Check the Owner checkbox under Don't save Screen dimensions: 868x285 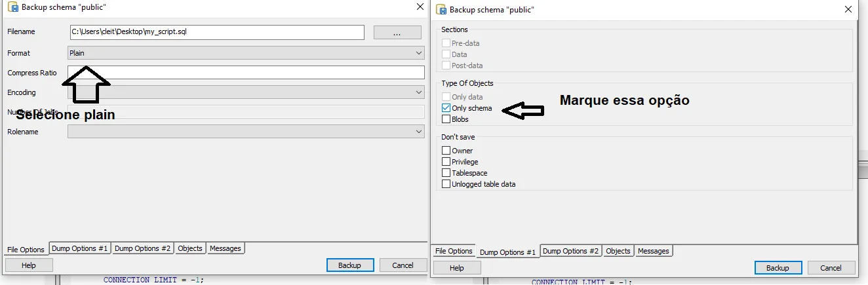click(x=446, y=151)
